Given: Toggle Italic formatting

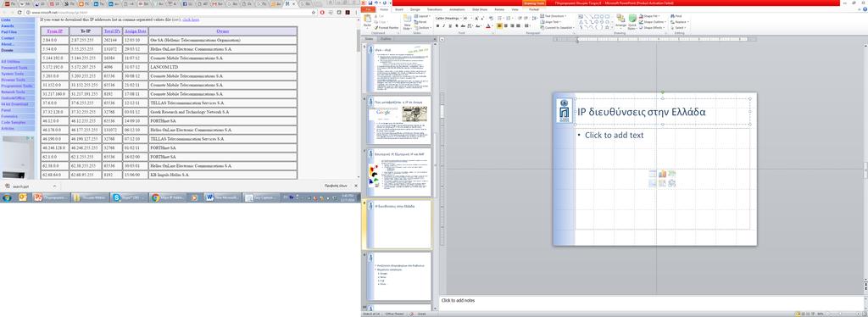Looking at the screenshot, I should pos(444,26).
